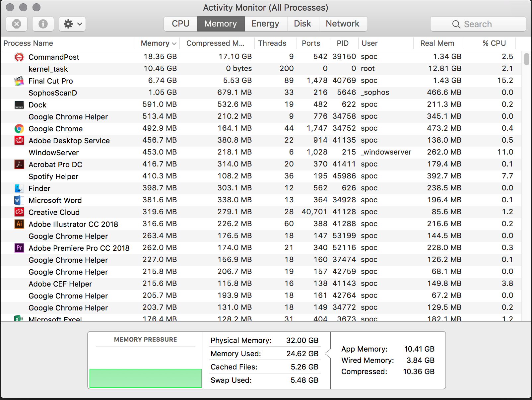Select the Microsoft Word app icon
Image resolution: width=532 pixels, height=400 pixels.
(x=19, y=200)
